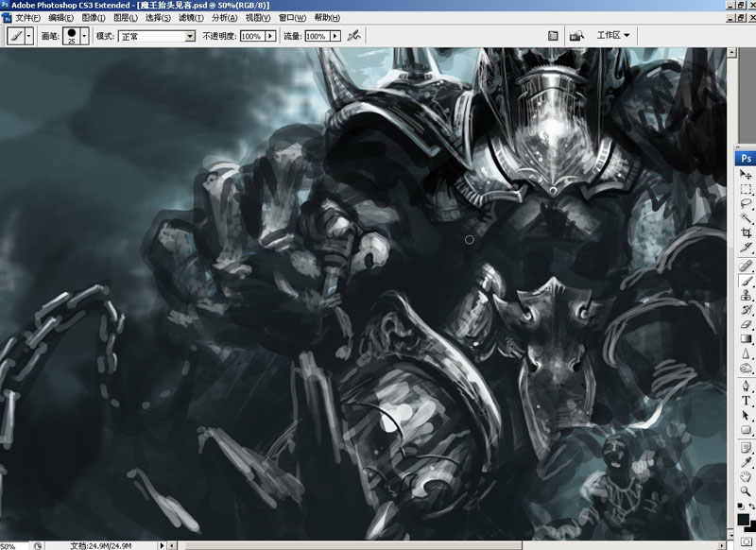The width and height of the screenshot is (756, 550).
Task: Select the Gradient tool
Action: 746,339
